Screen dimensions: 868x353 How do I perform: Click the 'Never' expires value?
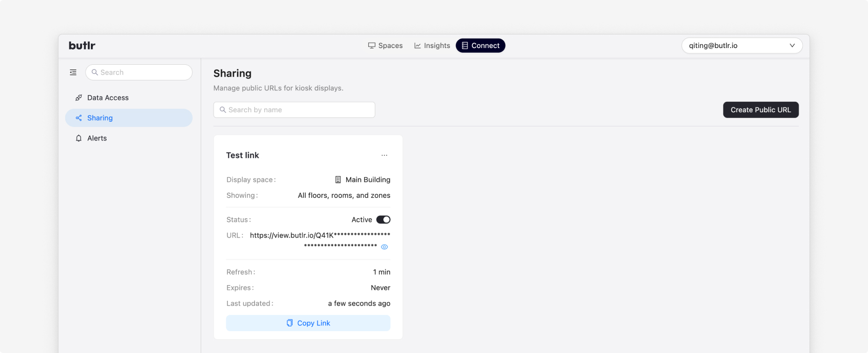[x=381, y=288]
